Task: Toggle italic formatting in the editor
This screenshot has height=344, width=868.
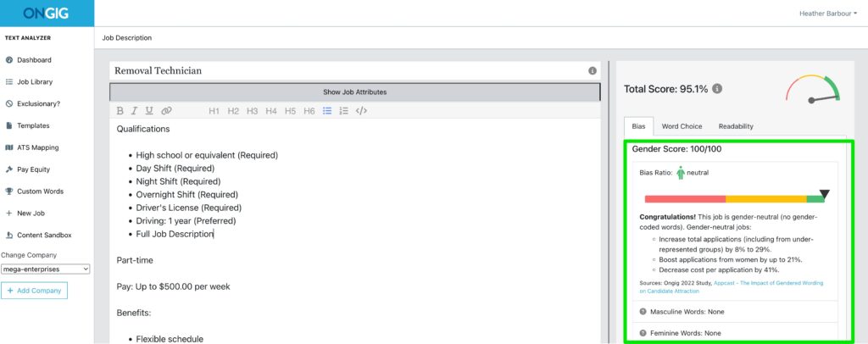Action: [x=135, y=111]
